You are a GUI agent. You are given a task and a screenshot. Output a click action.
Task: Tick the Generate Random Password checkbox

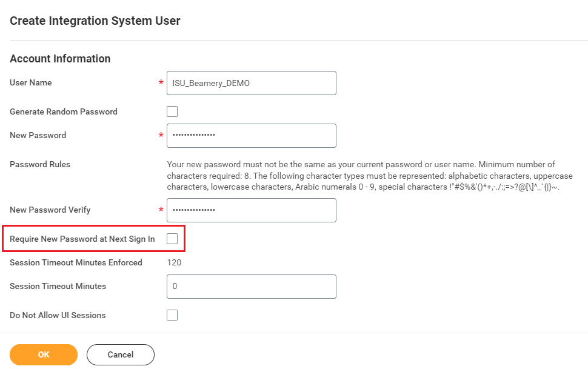(172, 111)
